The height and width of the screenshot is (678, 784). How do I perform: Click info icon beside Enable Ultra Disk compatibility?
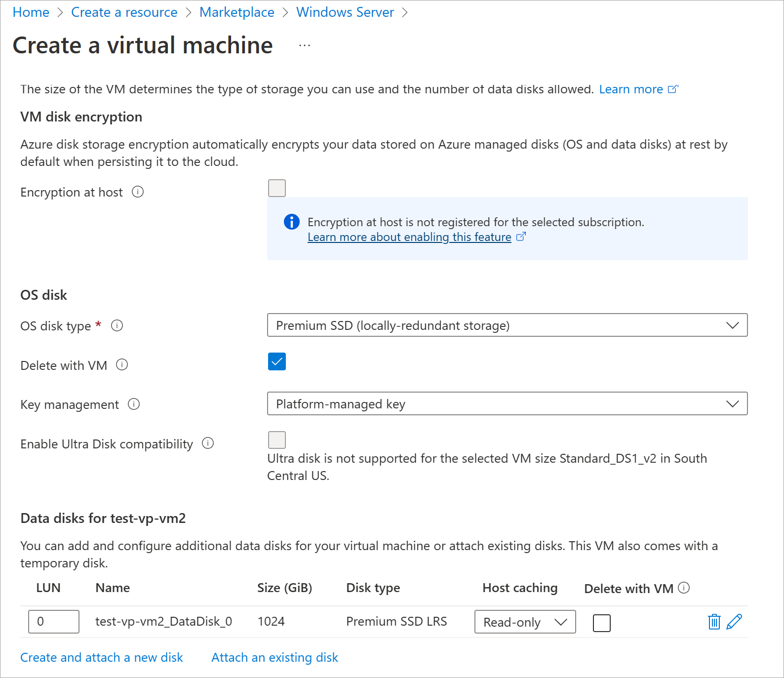point(208,443)
